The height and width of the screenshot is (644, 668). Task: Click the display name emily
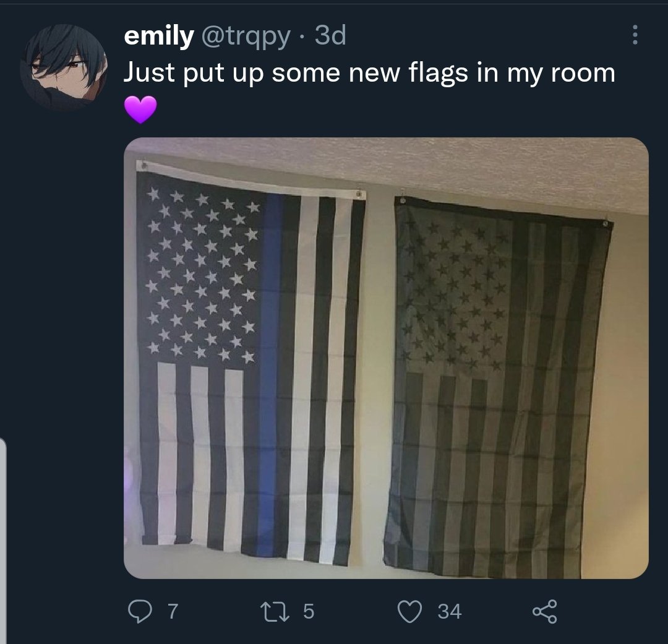pyautogui.click(x=159, y=36)
